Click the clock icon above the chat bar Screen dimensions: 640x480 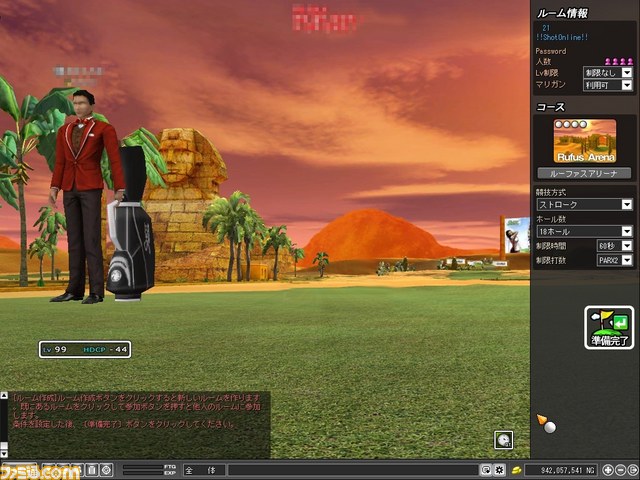pyautogui.click(x=504, y=440)
